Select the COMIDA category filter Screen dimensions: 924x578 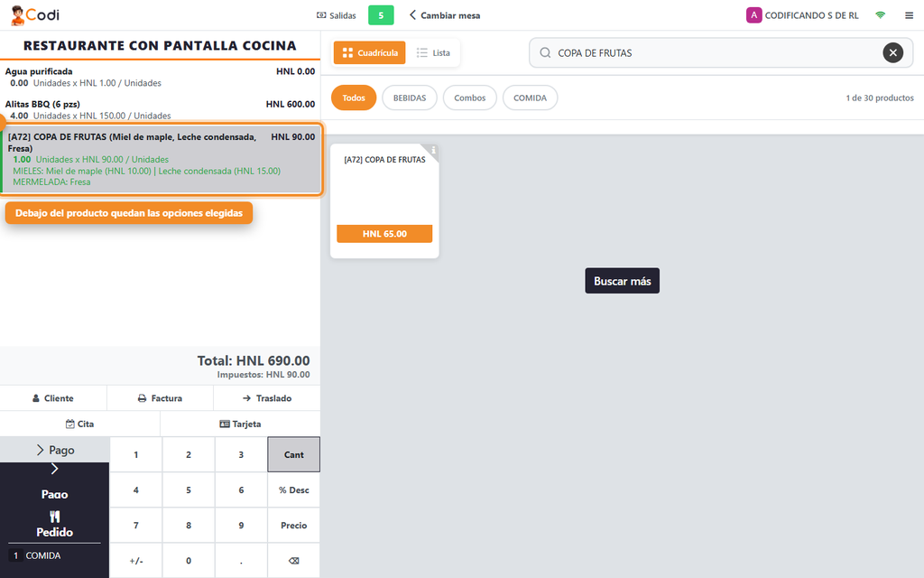(x=530, y=98)
